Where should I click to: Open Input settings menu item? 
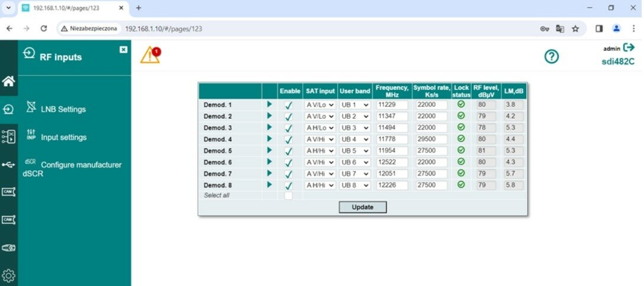[56, 137]
